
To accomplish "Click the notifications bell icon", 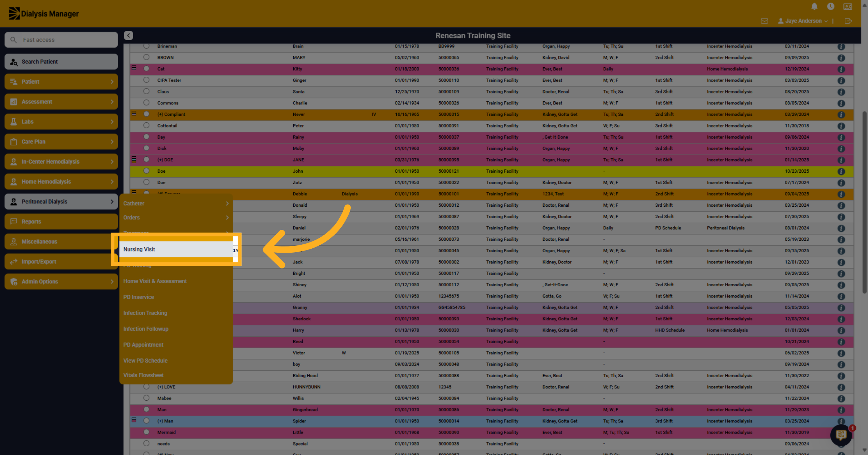I will click(x=814, y=6).
